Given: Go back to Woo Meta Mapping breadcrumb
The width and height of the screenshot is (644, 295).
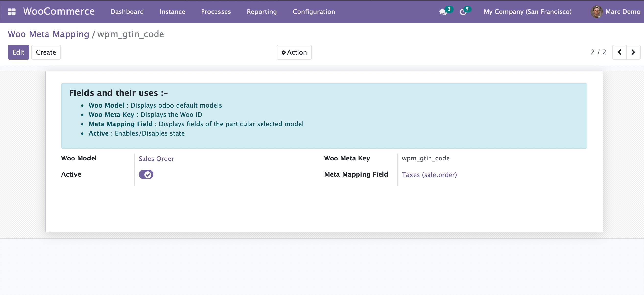Looking at the screenshot, I should point(48,34).
